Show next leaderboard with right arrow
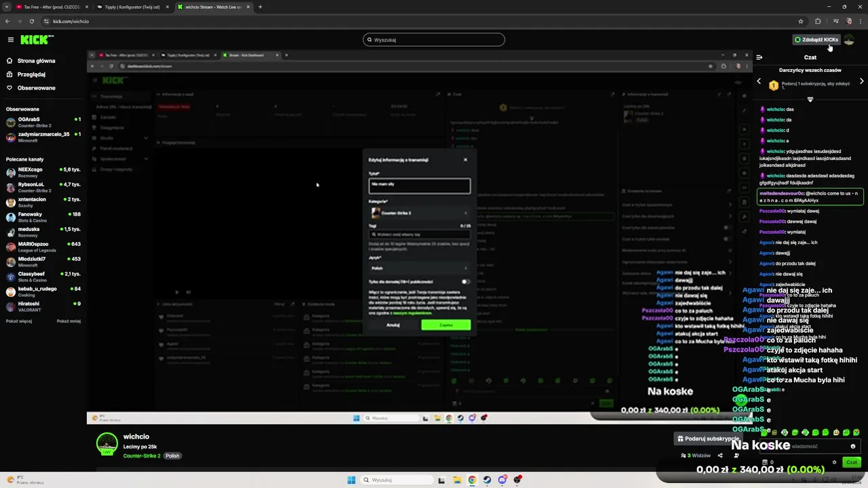868x488 pixels. pos(862,81)
